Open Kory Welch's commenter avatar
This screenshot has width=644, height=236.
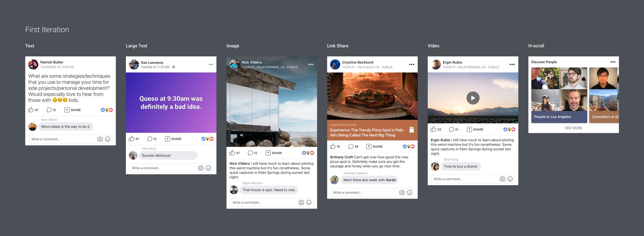coord(33,127)
